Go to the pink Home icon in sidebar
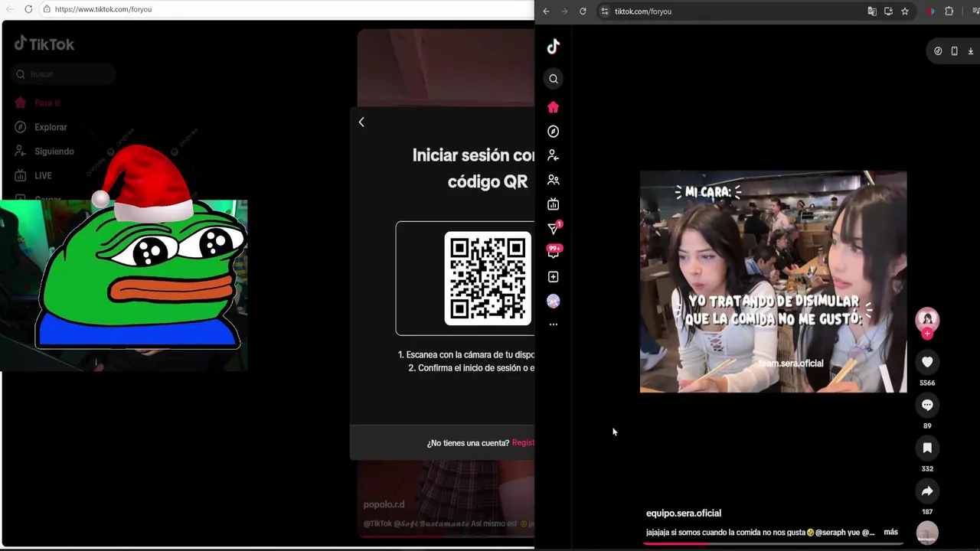 point(554,107)
